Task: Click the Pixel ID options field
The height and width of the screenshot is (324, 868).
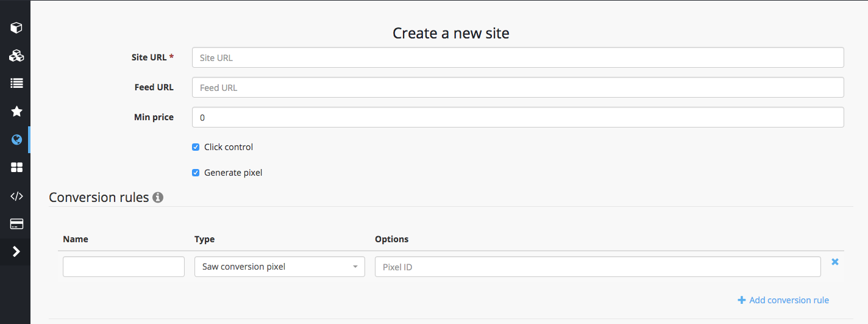Action: click(x=597, y=267)
